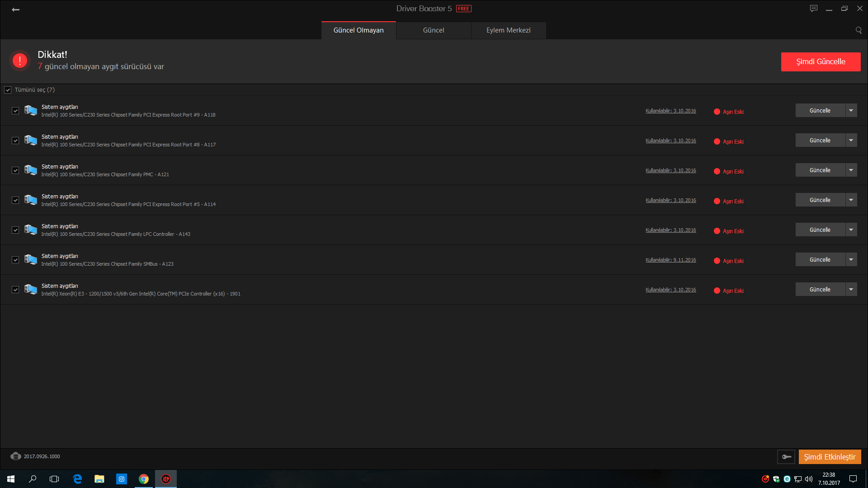Click red status dot for Root Port #9
This screenshot has height=488, width=868.
click(717, 112)
